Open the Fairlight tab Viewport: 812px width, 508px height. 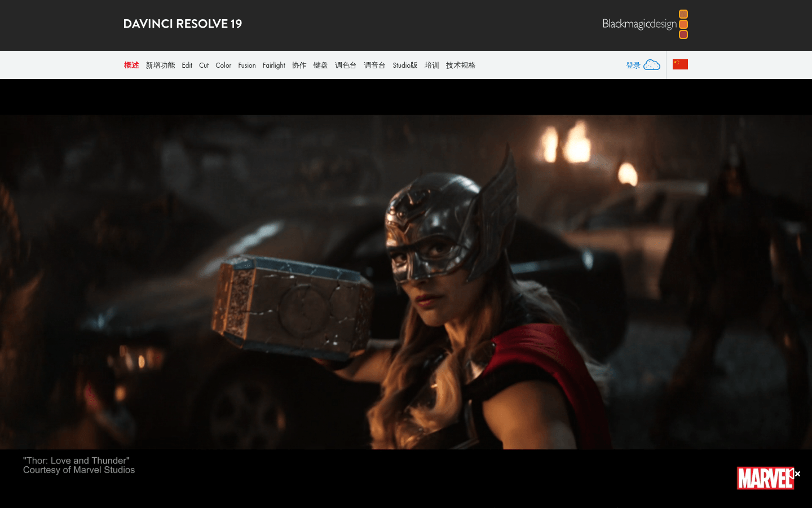tap(274, 65)
